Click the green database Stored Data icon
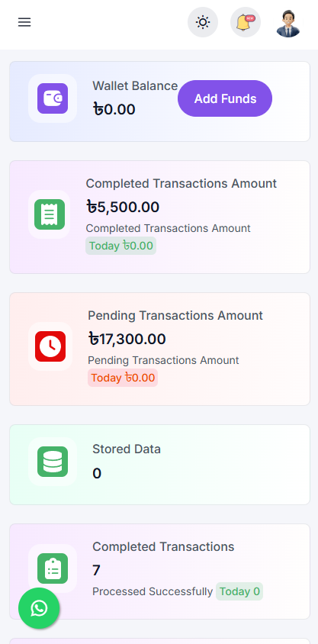318x644 pixels. (53, 462)
